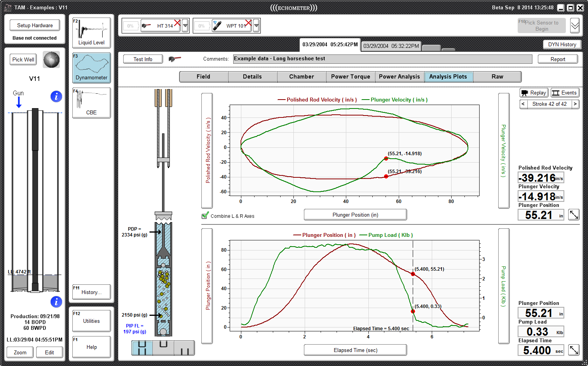Click the globe icon beside Pick Well
The image size is (588, 366).
coord(51,60)
